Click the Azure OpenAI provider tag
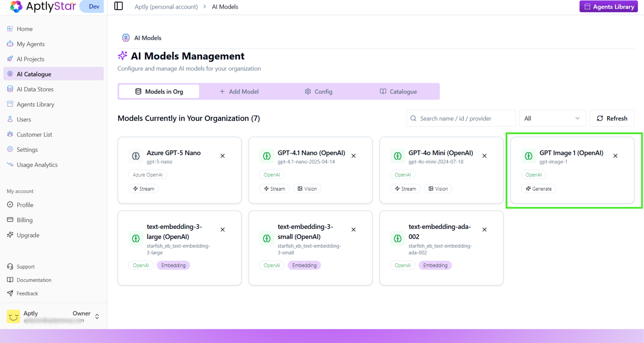The height and width of the screenshot is (343, 644). (x=148, y=175)
